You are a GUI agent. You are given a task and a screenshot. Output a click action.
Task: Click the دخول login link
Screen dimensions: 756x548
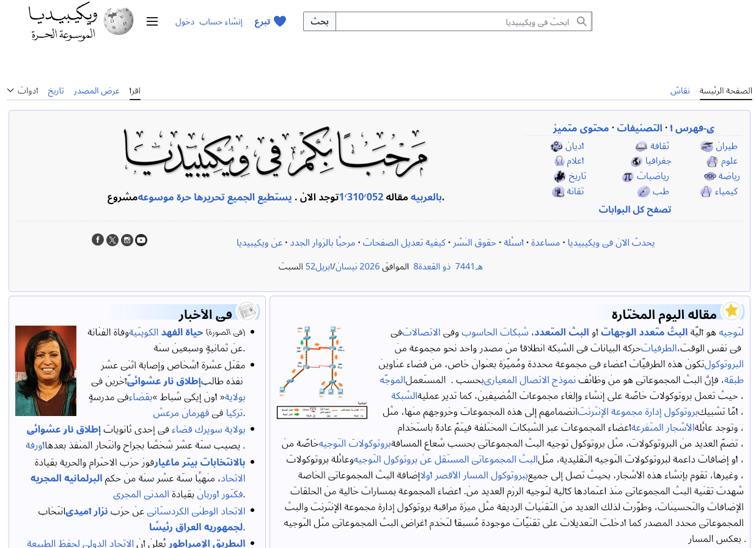[x=185, y=21]
